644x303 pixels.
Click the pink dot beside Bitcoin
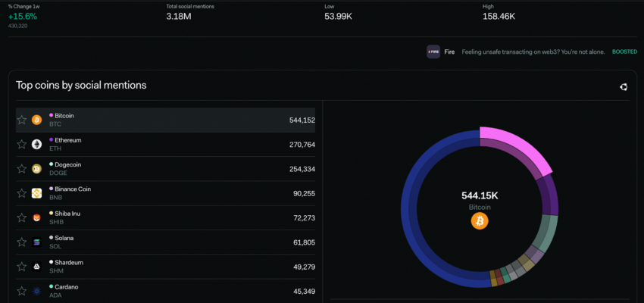52,115
